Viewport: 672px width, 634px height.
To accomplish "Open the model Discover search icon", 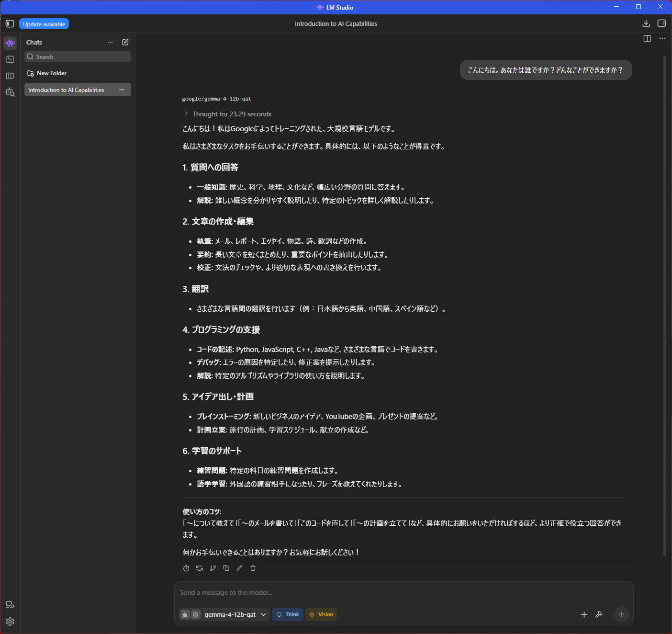I will (10, 92).
